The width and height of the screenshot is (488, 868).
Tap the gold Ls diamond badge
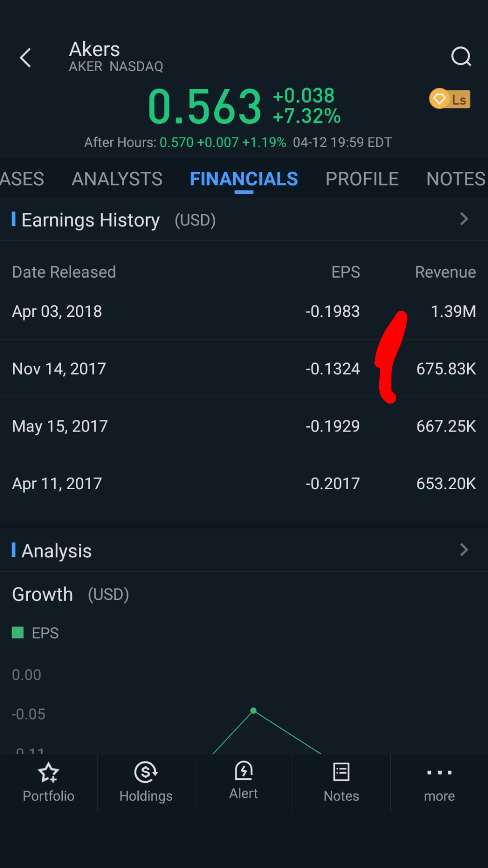tap(449, 99)
